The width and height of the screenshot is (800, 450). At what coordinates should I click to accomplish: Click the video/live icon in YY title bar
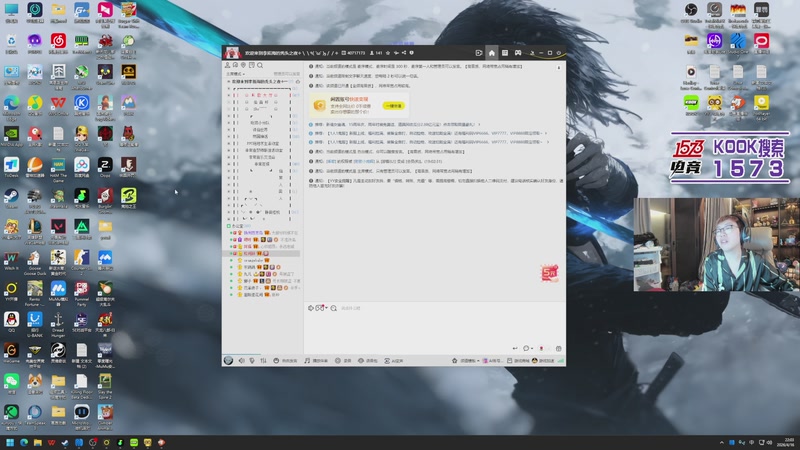click(479, 53)
